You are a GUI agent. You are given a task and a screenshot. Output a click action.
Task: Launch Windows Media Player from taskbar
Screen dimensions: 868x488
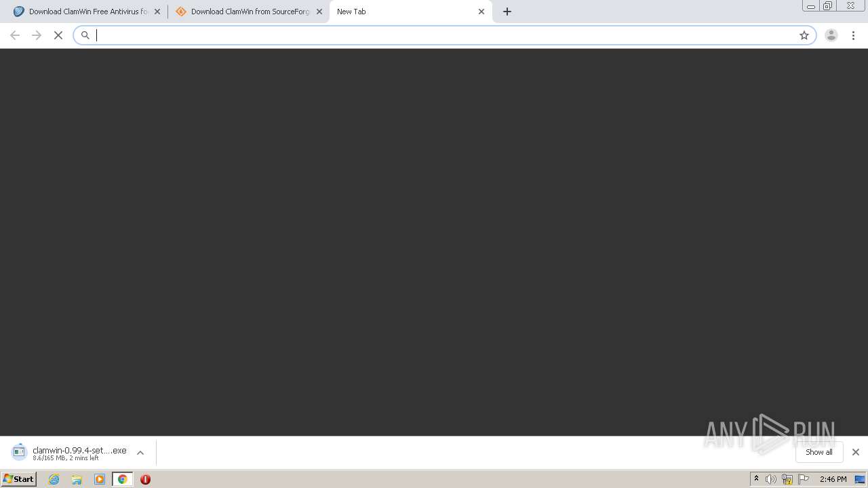pyautogui.click(x=100, y=479)
